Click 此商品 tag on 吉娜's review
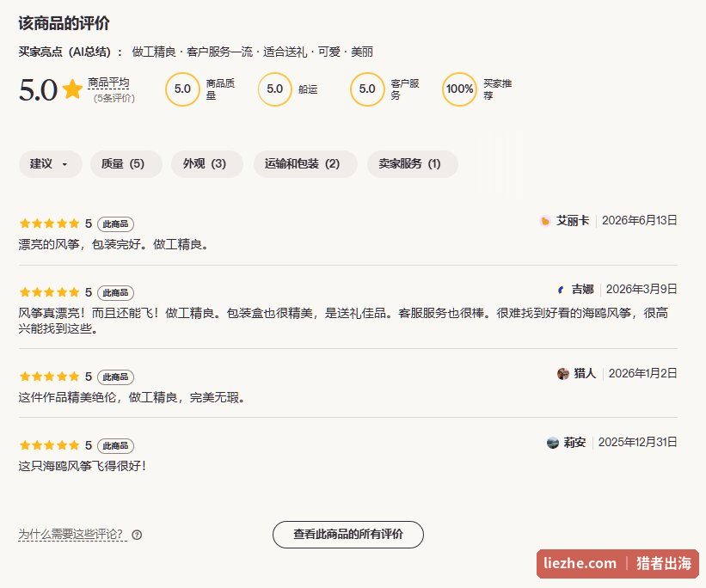The width and height of the screenshot is (706, 588). point(115,292)
